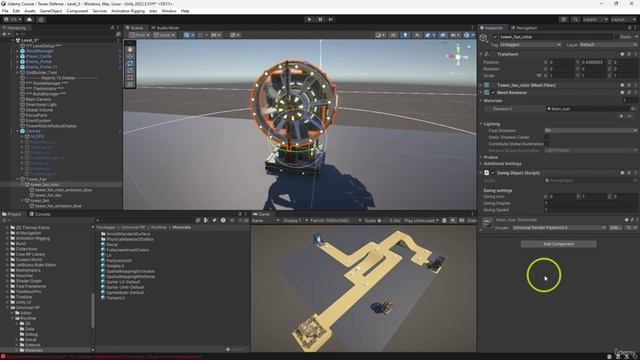Select the Project tab
Screen dimensions: 640x360
coord(12,214)
